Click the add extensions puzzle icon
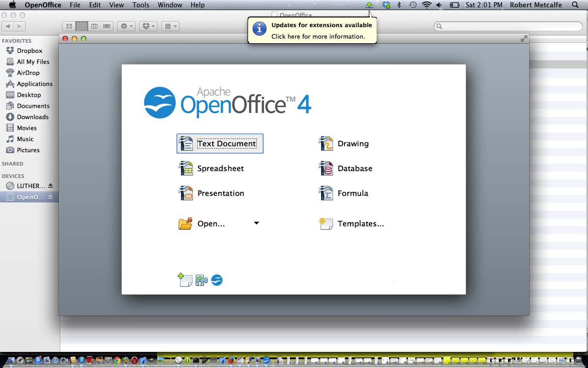The image size is (588, 368). point(201,280)
